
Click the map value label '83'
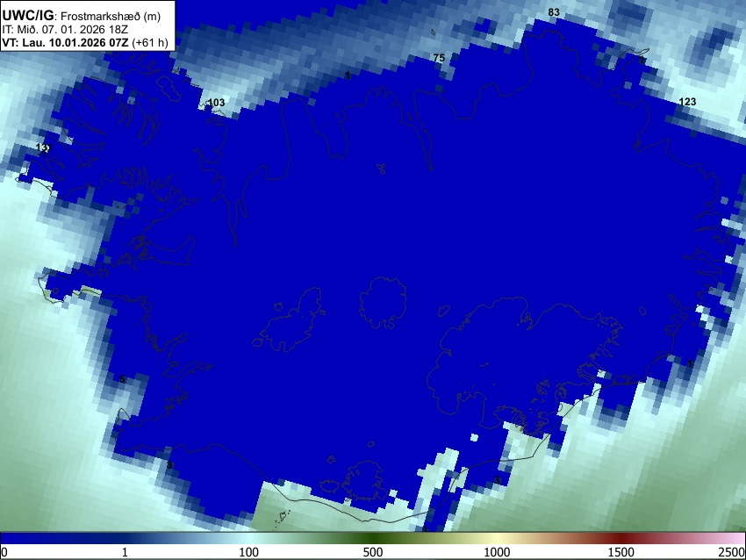click(x=554, y=12)
